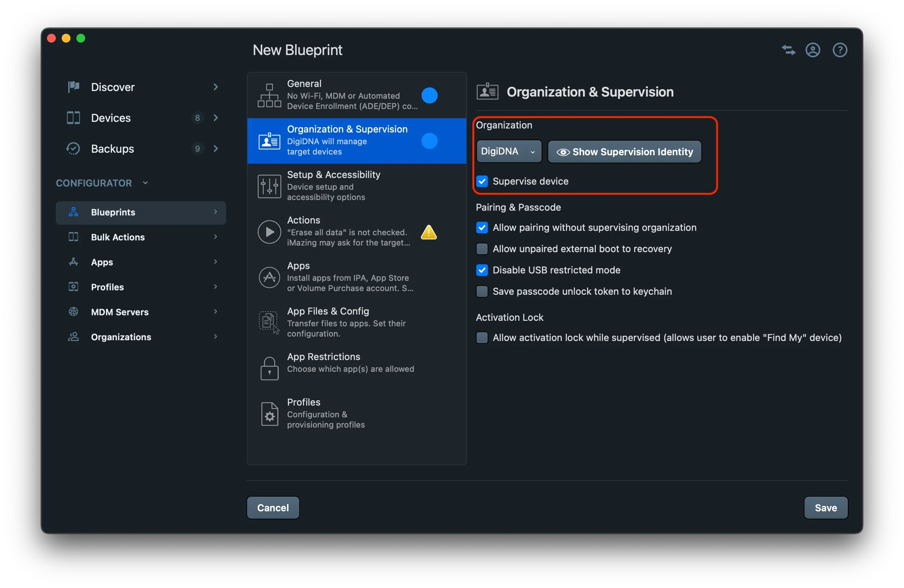This screenshot has height=588, width=904.
Task: Click the warning triangle next to Actions
Action: (429, 232)
